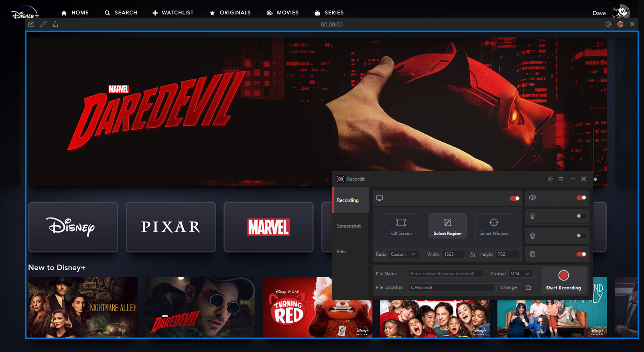The image size is (644, 352).
Task: Choose Select Region capture mode
Action: 447,226
